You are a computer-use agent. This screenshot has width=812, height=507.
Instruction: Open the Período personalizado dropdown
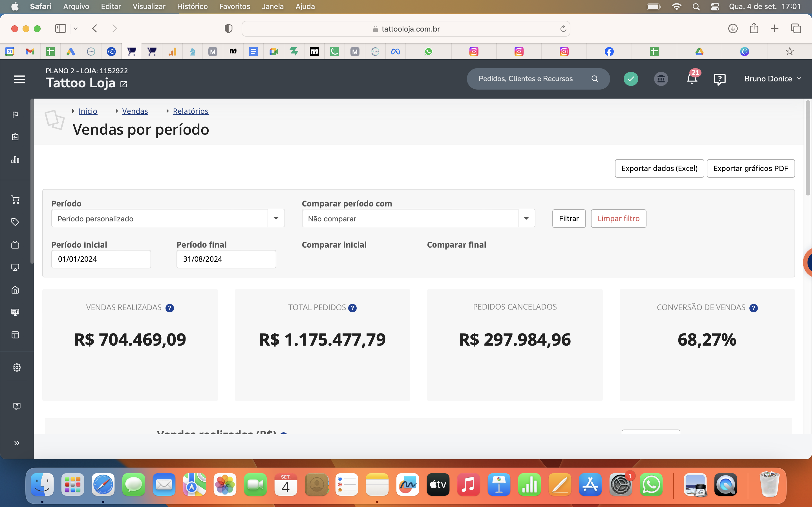(x=276, y=218)
